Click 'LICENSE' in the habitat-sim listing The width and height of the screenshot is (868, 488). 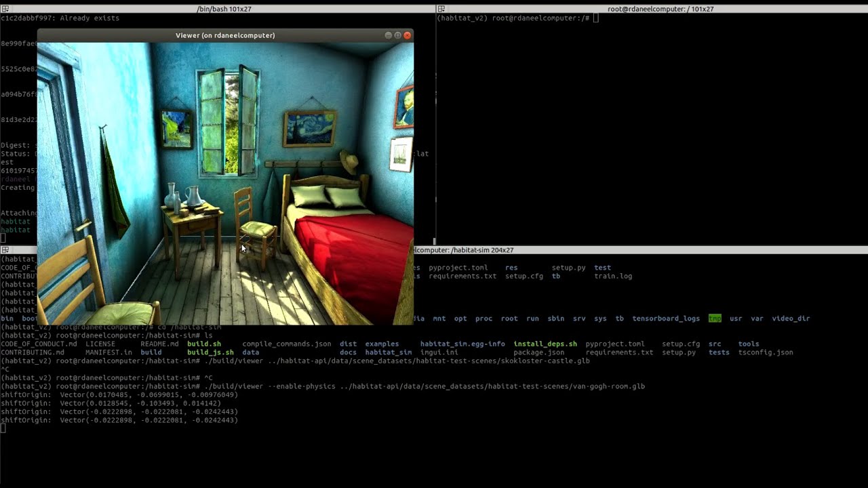click(100, 344)
